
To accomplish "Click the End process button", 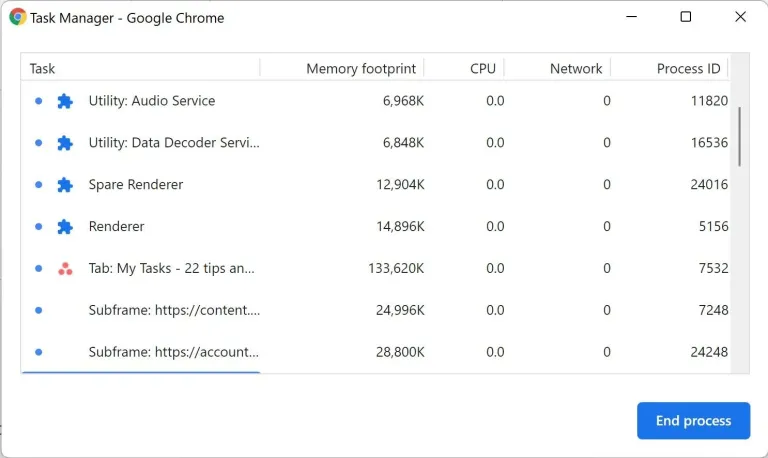I will [693, 421].
